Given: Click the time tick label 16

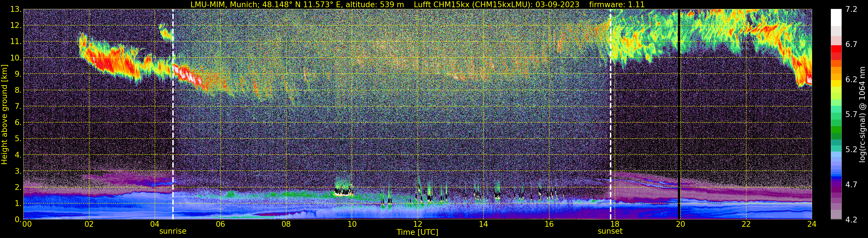Looking at the screenshot, I should pos(549,224).
